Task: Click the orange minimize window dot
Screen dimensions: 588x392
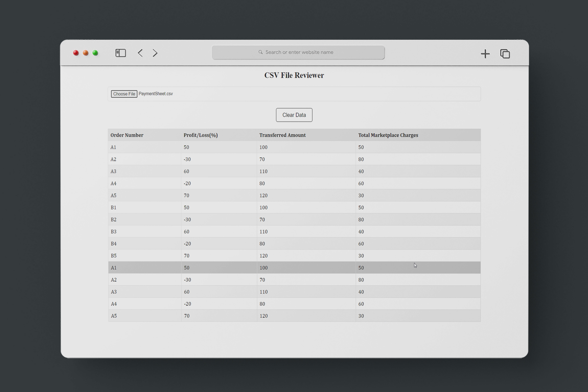Action: pos(85,53)
